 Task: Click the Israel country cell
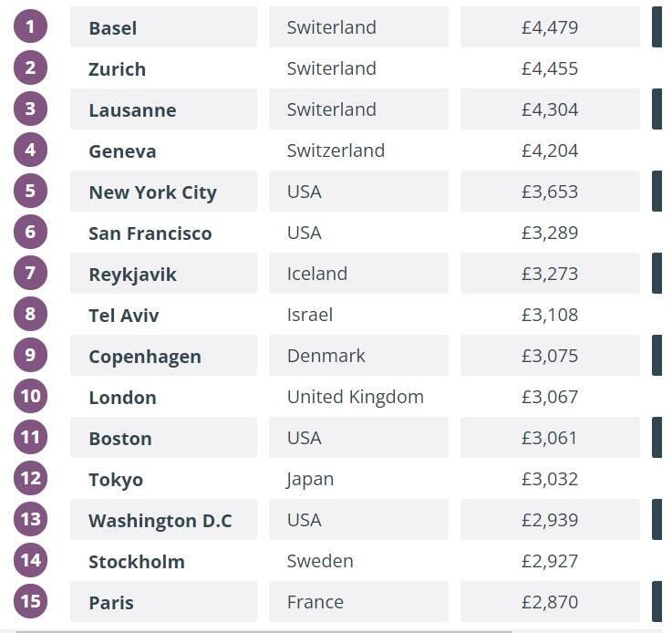(358, 315)
